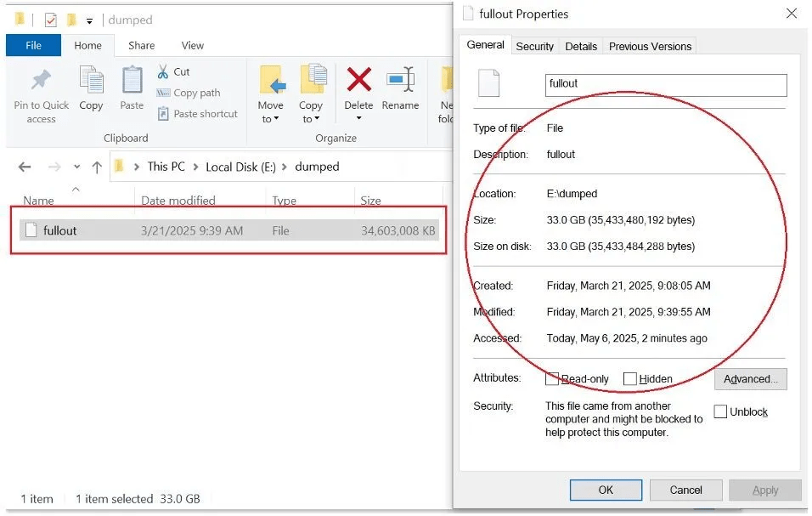The width and height of the screenshot is (812, 516).
Task: Click the fullout file name field
Action: 666,85
